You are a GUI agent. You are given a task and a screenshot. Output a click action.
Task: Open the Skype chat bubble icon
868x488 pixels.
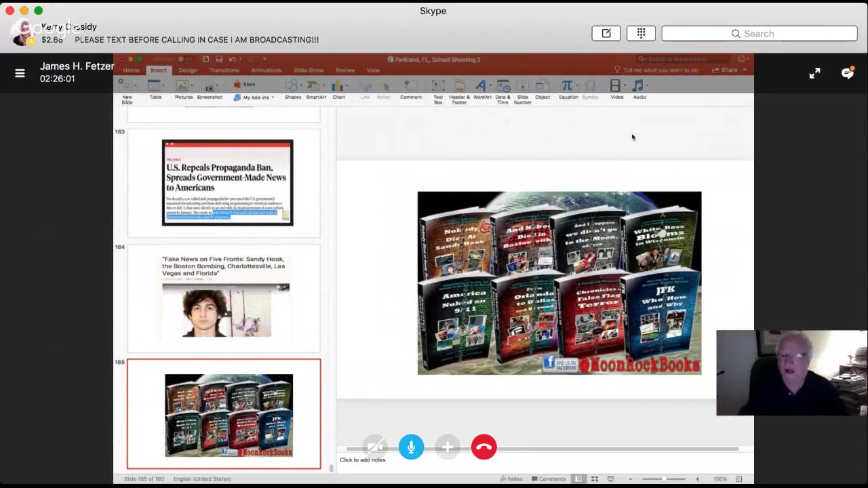tap(848, 73)
